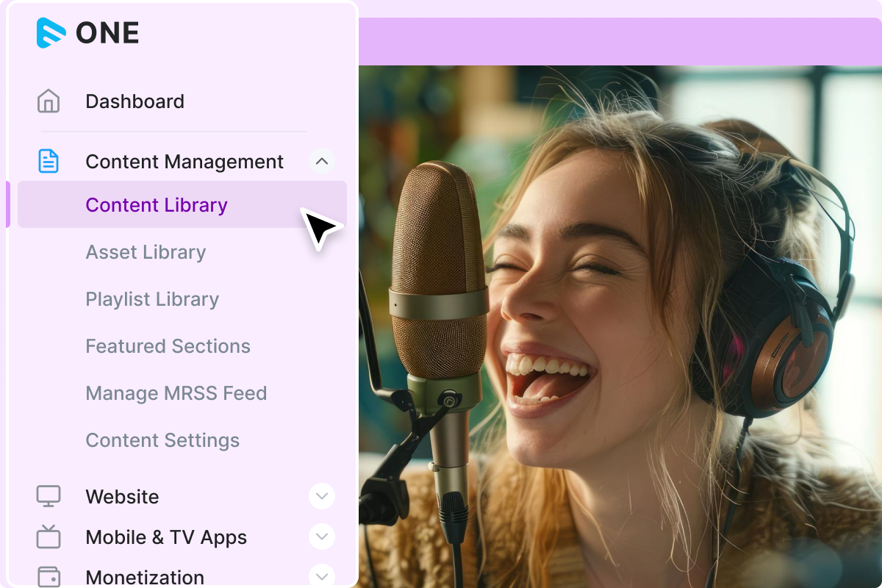
Task: Expand the Website section chevron
Action: coord(321,496)
